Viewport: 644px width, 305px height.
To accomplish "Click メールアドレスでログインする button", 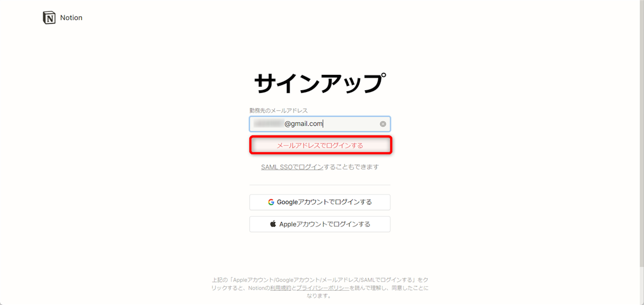I will (320, 145).
